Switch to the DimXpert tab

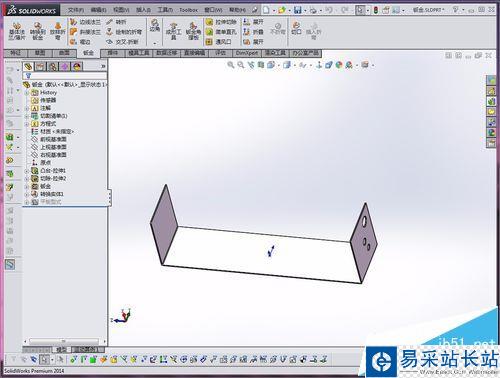247,53
